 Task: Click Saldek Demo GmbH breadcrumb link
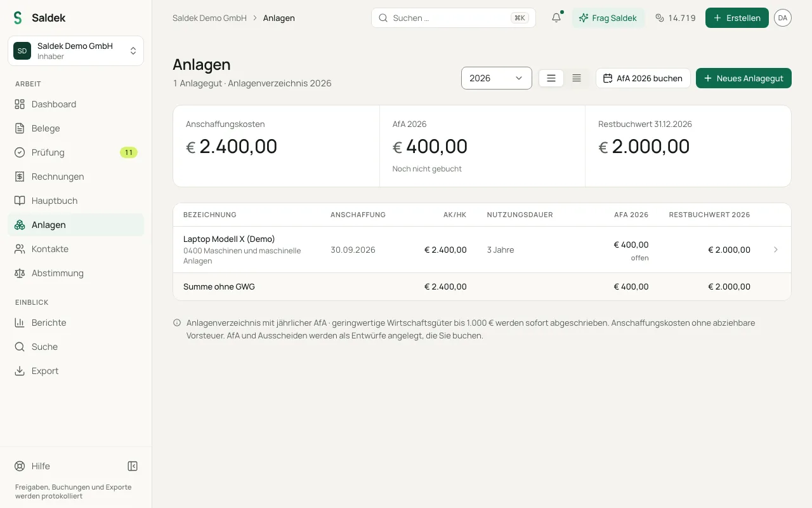[x=209, y=18]
